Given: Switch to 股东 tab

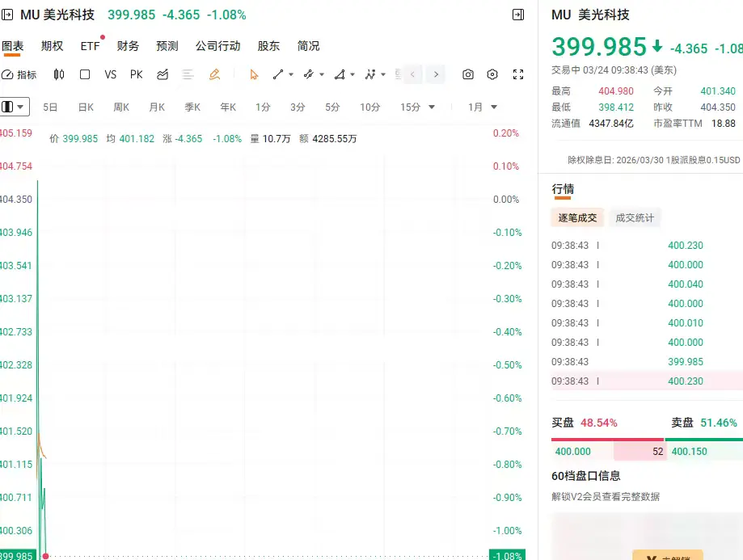Looking at the screenshot, I should tap(268, 46).
